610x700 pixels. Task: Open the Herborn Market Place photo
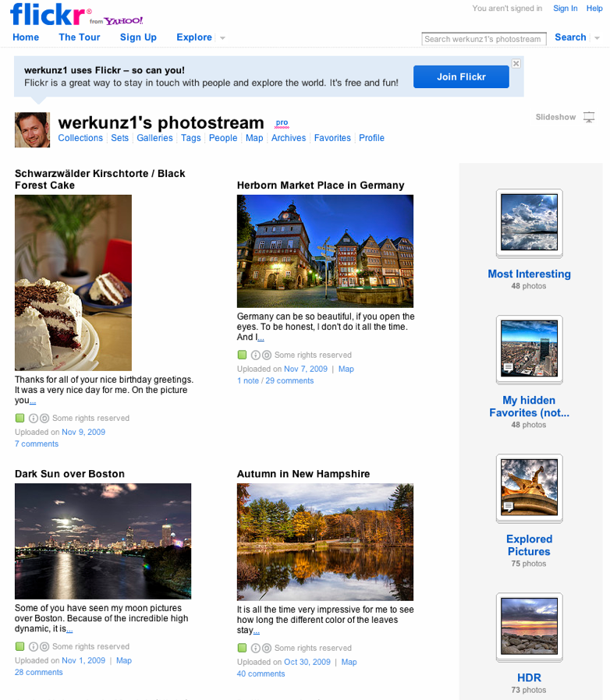coord(325,251)
